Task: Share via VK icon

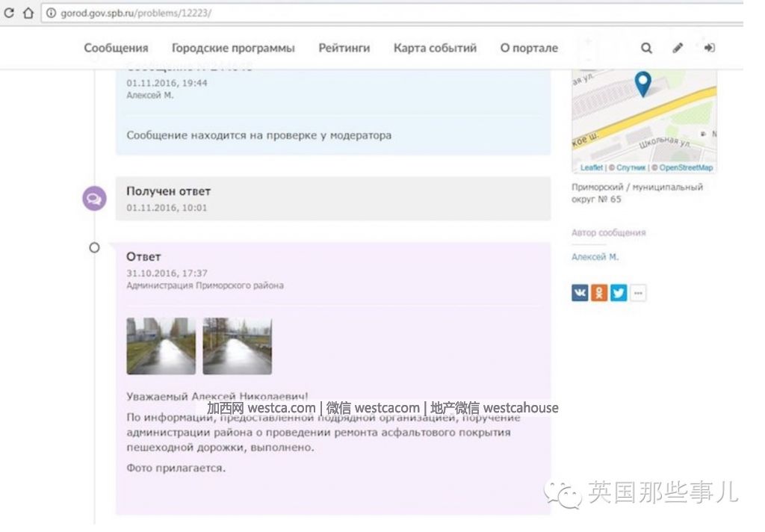Action: coord(580,293)
